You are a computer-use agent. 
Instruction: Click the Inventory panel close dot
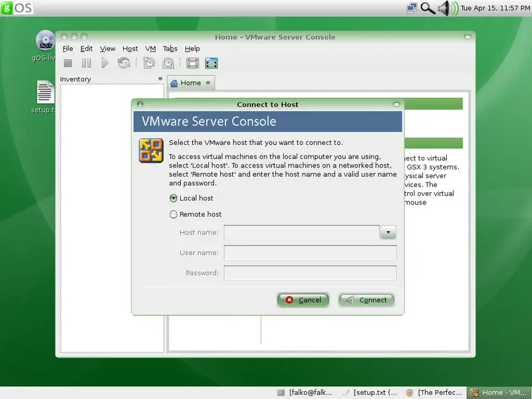click(x=160, y=78)
